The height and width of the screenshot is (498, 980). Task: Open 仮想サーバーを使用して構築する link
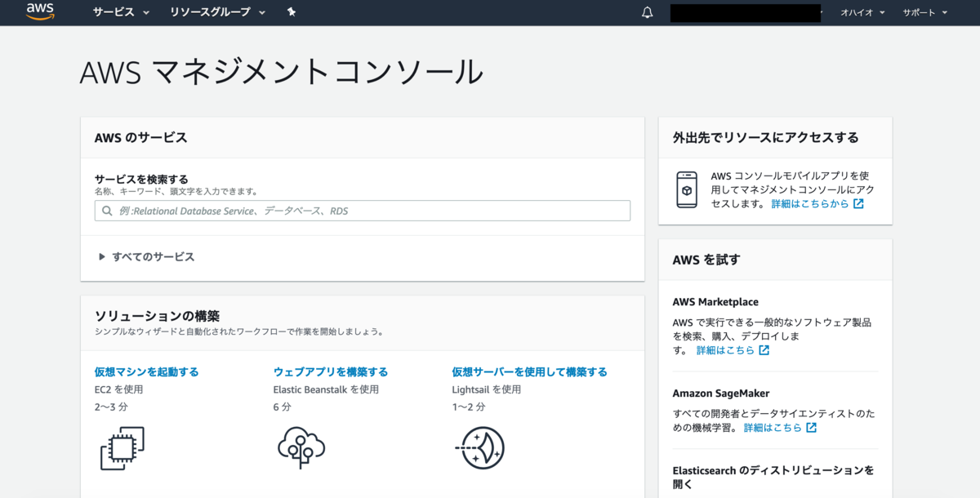(530, 371)
